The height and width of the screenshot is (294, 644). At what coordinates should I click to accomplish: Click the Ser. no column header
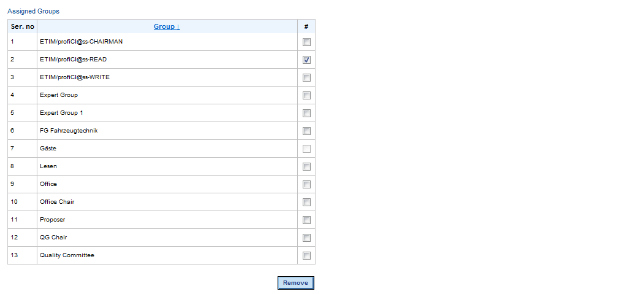(x=23, y=26)
